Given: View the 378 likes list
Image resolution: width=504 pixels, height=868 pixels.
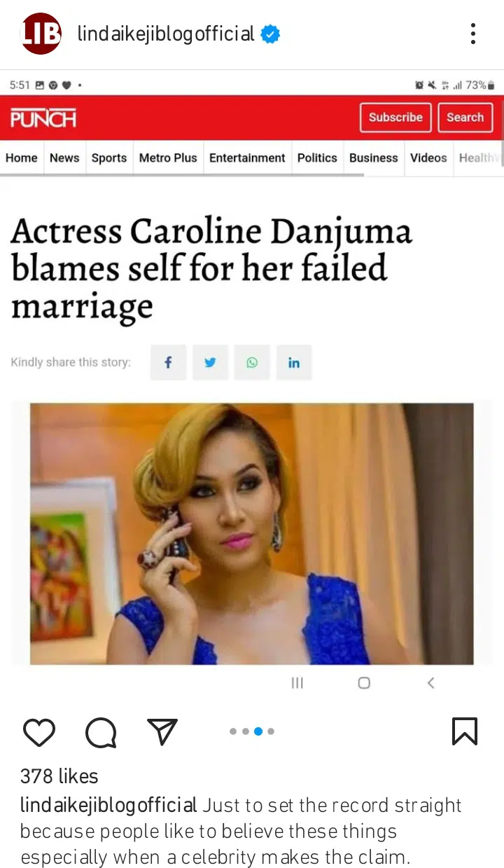Looking at the screenshot, I should click(59, 776).
